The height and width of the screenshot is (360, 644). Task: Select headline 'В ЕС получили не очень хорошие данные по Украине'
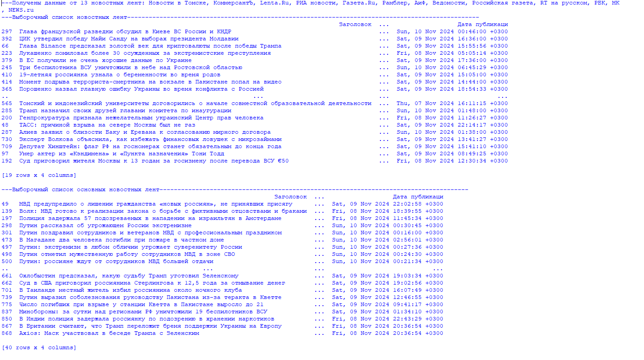click(x=106, y=60)
